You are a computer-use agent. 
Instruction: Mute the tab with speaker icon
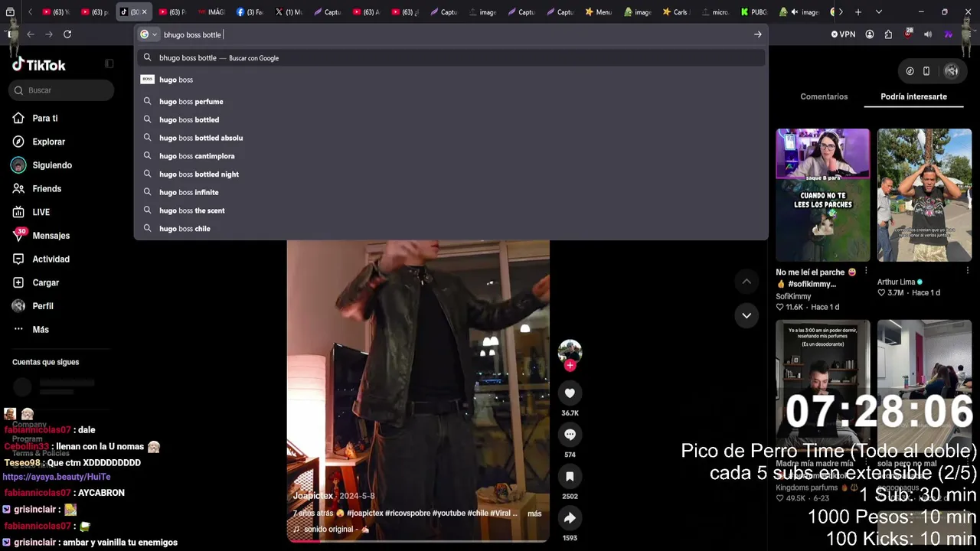click(795, 12)
